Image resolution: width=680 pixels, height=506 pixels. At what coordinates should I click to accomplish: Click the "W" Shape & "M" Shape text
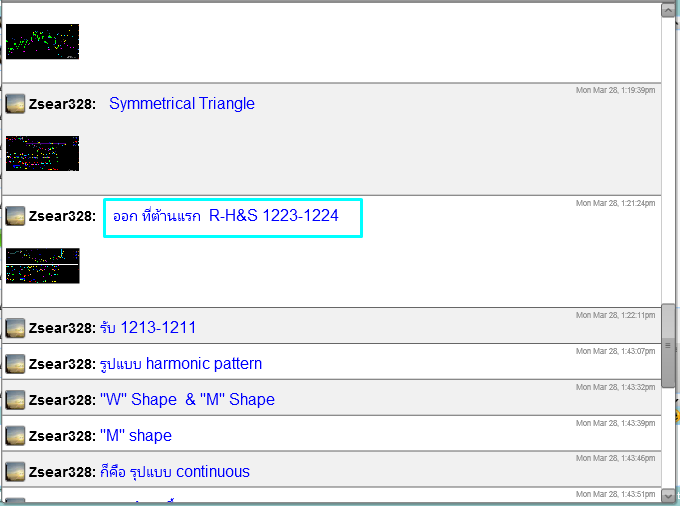pos(187,400)
